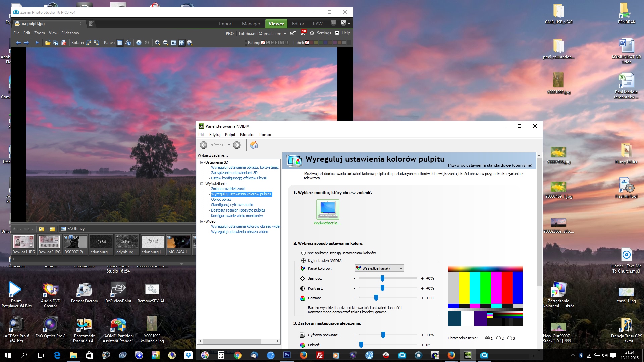This screenshot has height=362, width=644.
Task: Click the zoom in magnifier icon
Action: (x=157, y=43)
